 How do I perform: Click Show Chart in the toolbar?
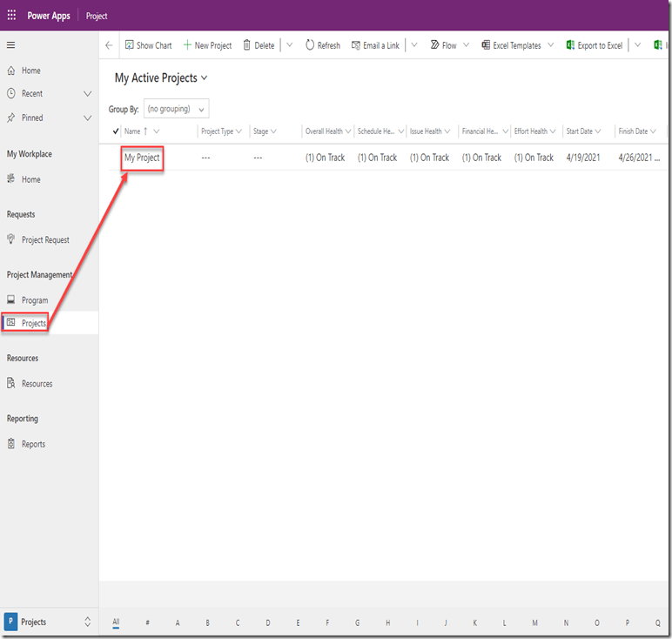click(x=148, y=45)
